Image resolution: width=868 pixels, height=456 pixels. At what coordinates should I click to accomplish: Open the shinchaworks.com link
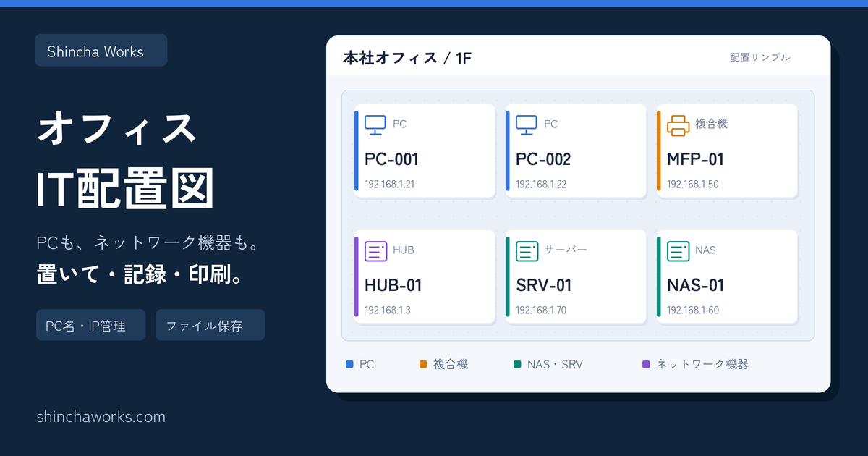pos(101,417)
